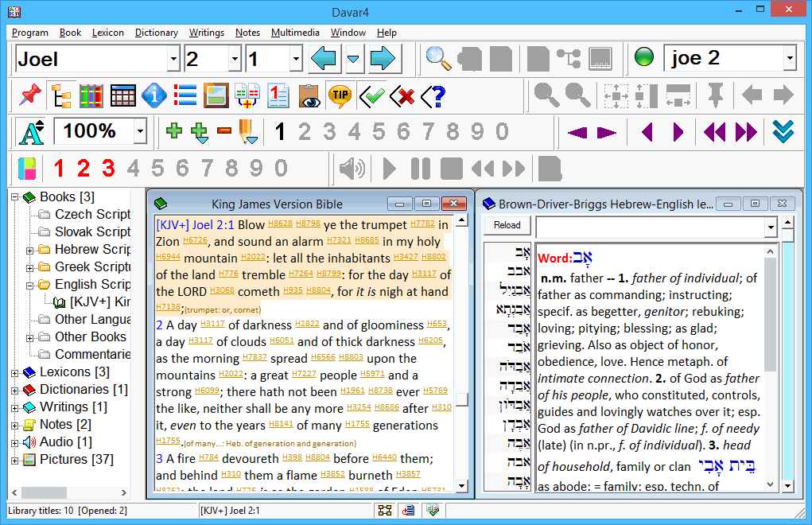Viewport: 812px width, 525px height.
Task: Expand the Pictures [37] node
Action: [15, 461]
